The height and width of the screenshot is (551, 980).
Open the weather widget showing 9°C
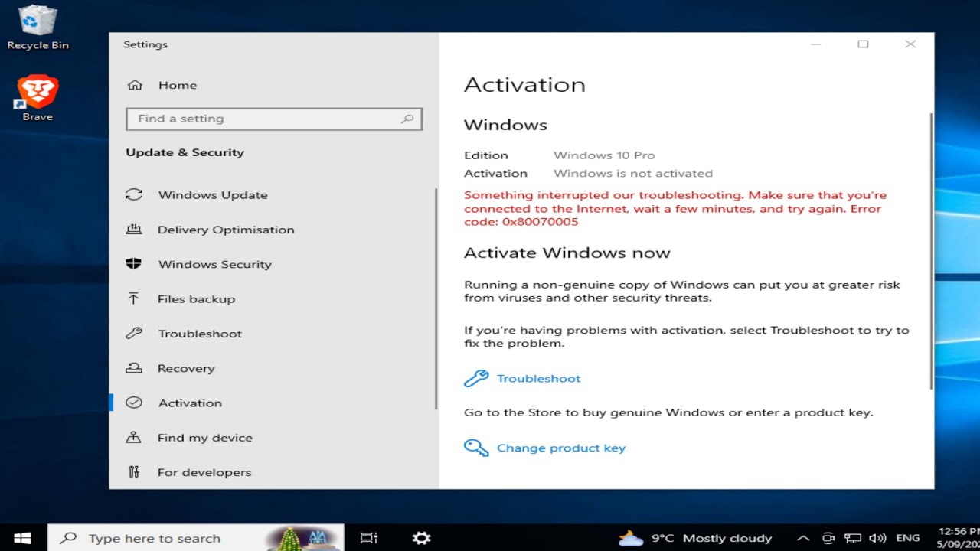tap(695, 538)
